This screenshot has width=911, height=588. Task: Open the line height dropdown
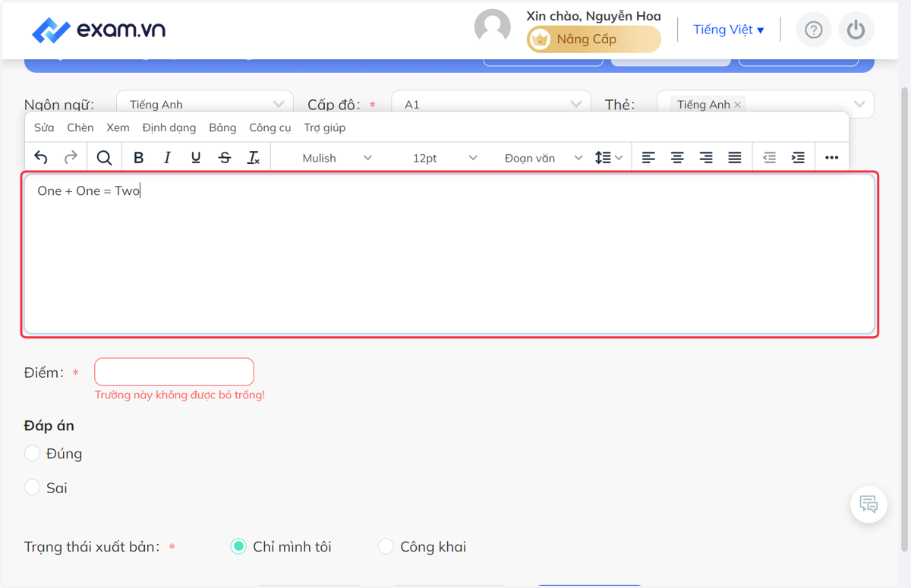[609, 158]
